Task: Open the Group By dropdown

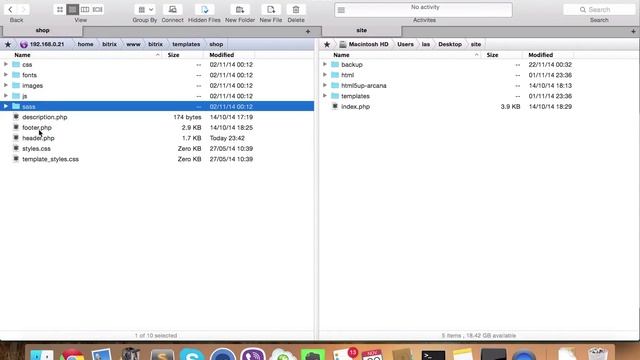Action: (145, 9)
